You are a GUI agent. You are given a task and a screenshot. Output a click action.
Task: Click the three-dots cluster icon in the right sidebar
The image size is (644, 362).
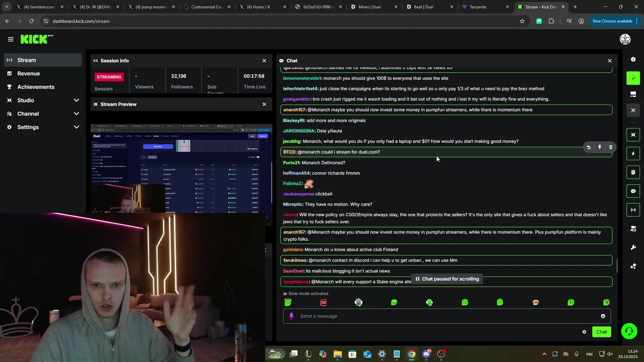pos(633,266)
